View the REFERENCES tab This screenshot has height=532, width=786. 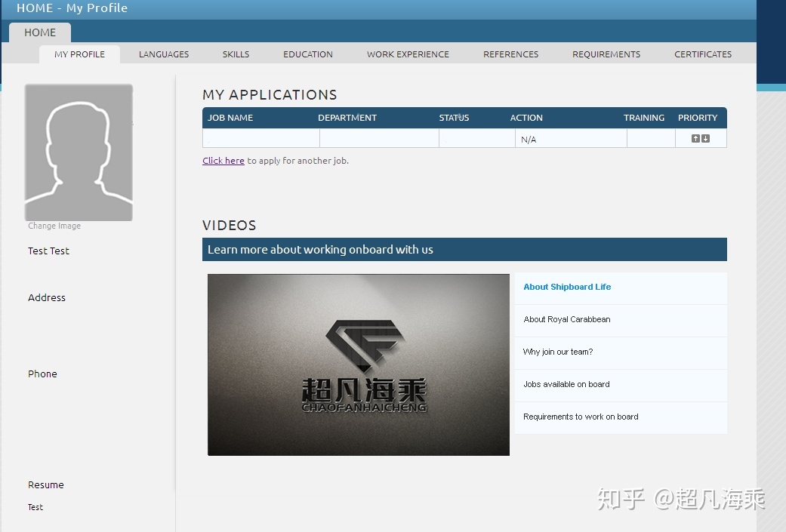click(x=511, y=54)
